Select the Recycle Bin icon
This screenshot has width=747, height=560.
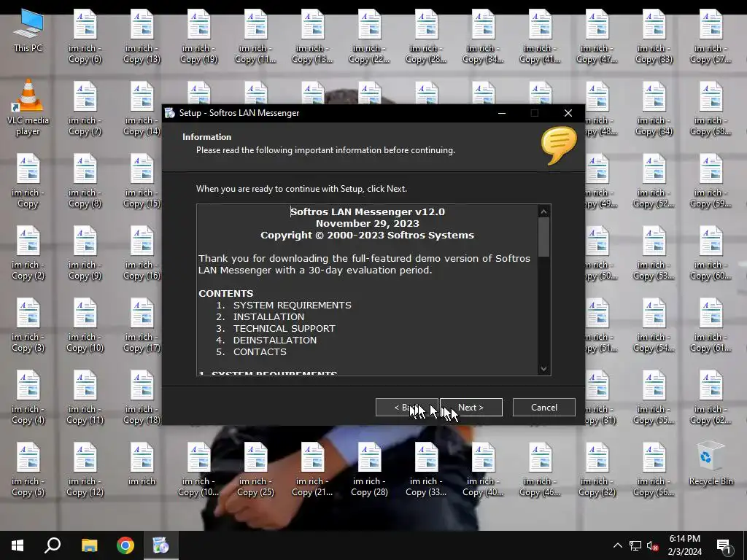pyautogui.click(x=711, y=464)
